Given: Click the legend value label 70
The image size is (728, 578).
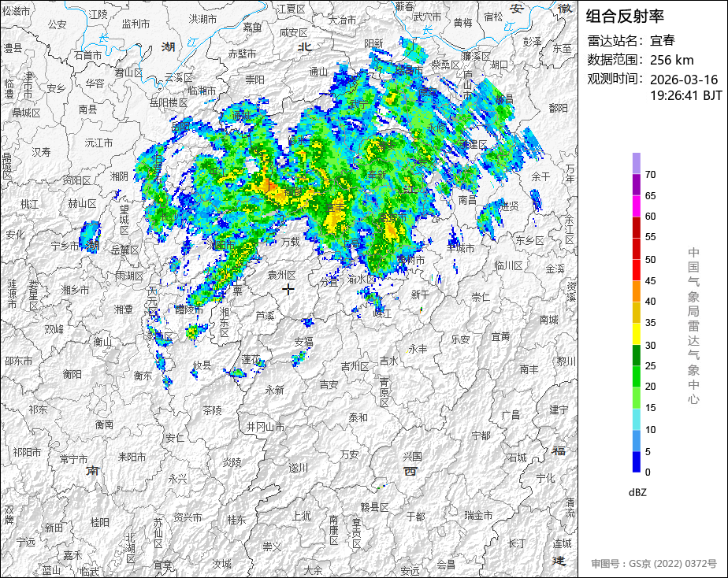Looking at the screenshot, I should point(651,175).
